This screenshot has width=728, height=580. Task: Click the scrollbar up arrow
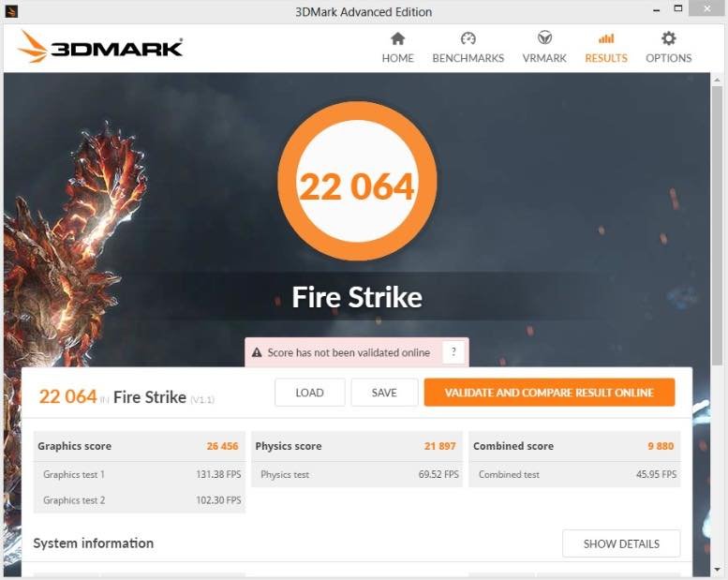pyautogui.click(x=718, y=80)
